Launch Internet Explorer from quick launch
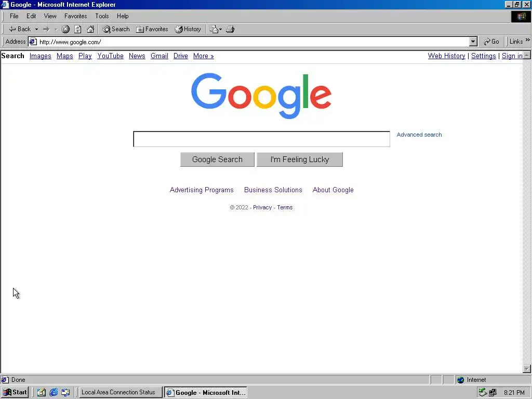 [x=54, y=392]
